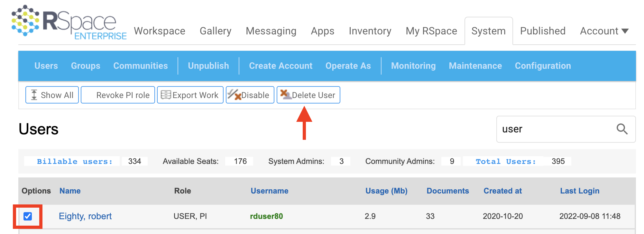
Task: Click the Unpublish menu item
Action: 208,66
